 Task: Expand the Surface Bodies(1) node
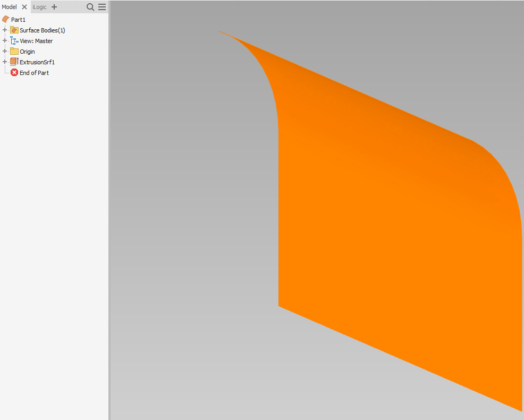point(5,30)
